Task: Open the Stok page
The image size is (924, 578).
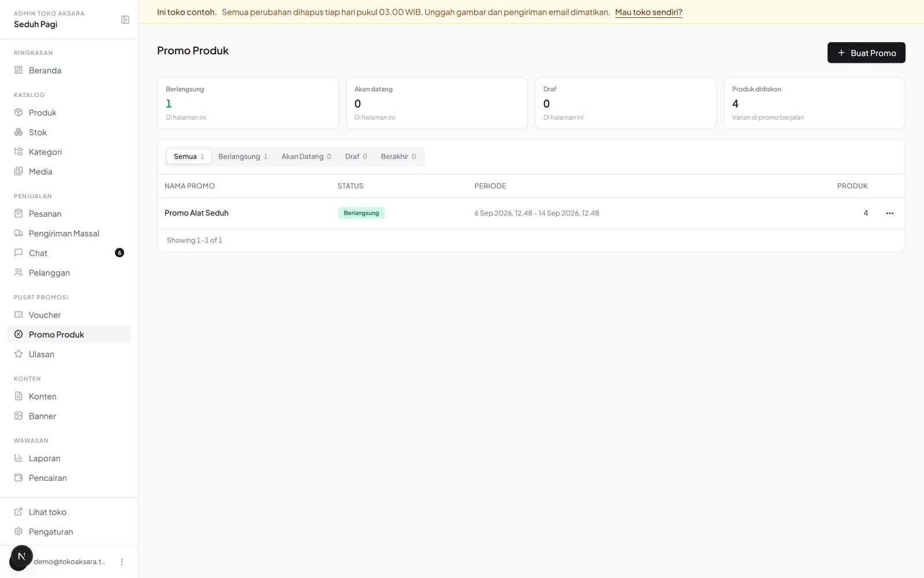Action: click(x=69, y=132)
